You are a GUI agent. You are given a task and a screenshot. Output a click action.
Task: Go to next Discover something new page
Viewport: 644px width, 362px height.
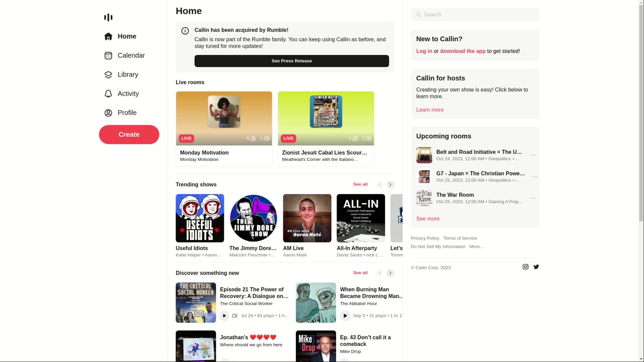pos(390,273)
